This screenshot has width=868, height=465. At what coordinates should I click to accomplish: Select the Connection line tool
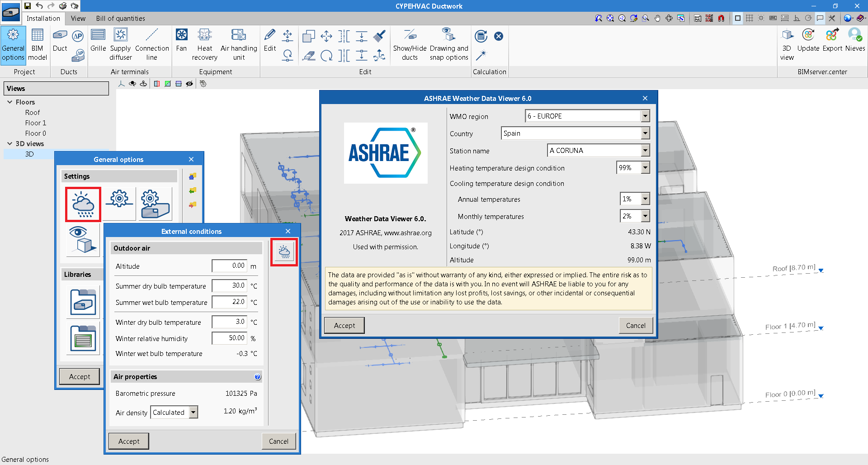pos(152,45)
